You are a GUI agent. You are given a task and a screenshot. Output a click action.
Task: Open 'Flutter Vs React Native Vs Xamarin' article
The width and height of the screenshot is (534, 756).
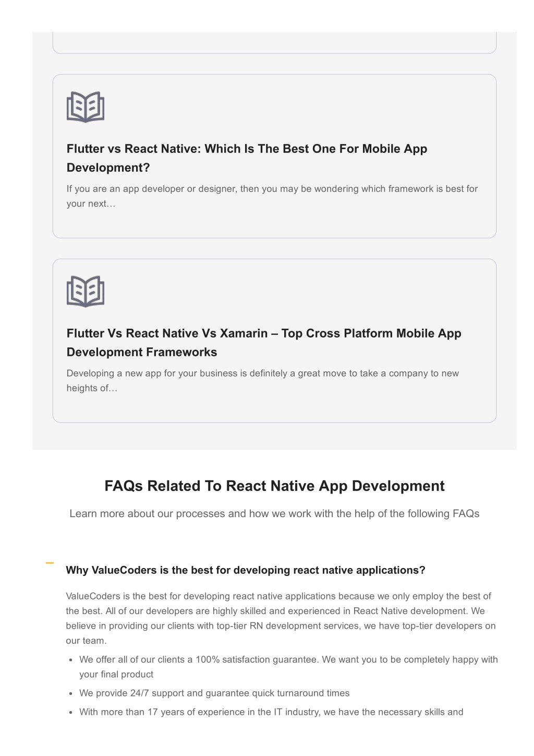(x=264, y=343)
